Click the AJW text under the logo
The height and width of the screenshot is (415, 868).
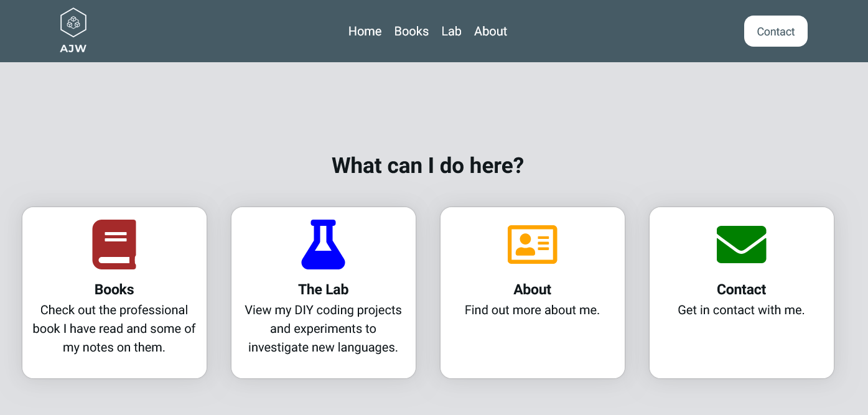(x=73, y=49)
